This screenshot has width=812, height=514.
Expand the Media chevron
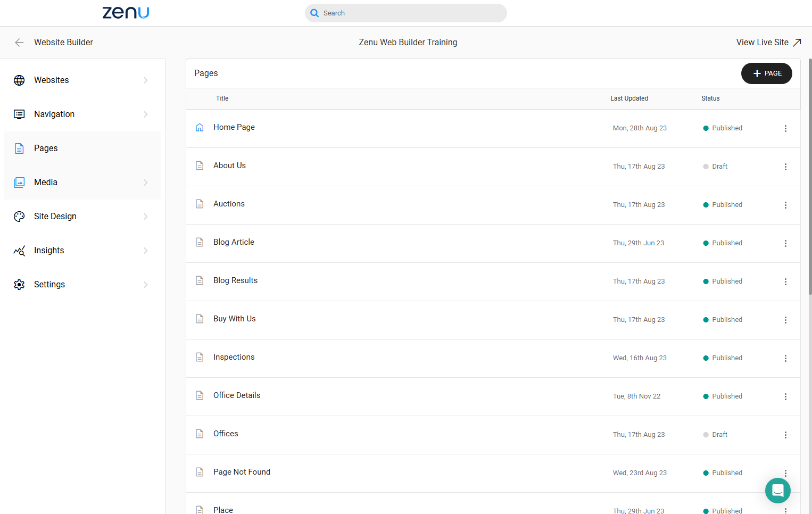pos(146,183)
